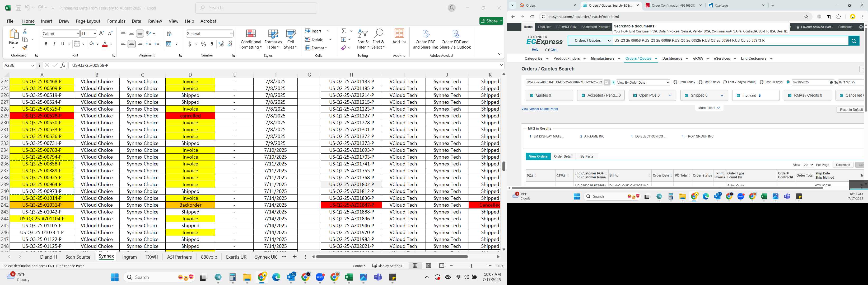Click the AutoSum sigma icon
This screenshot has height=285, width=868.
click(344, 31)
